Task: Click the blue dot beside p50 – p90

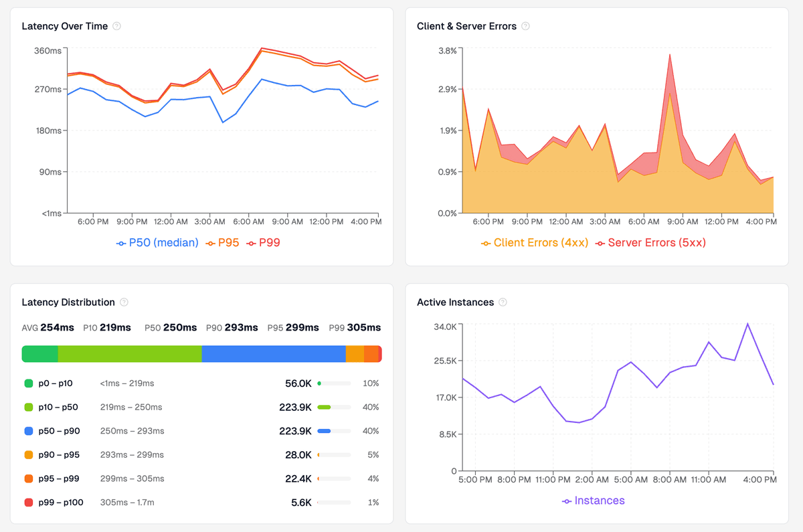Action: [27, 431]
